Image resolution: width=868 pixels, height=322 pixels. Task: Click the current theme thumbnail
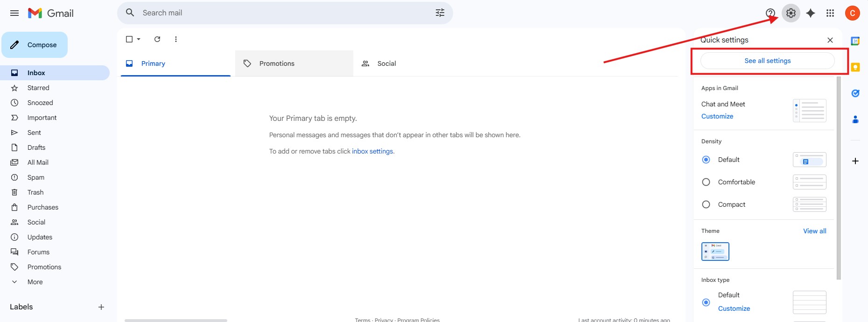[x=715, y=252]
